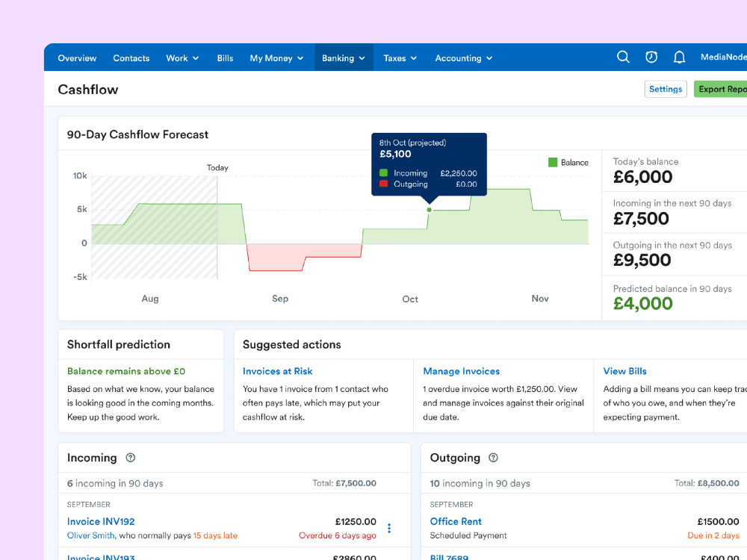Open Oliver Smith's contact page
Viewport: 747px width, 560px height.
coord(90,535)
